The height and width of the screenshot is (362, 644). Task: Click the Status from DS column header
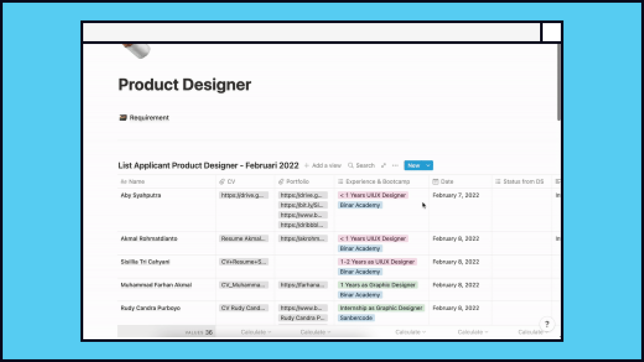tap(522, 182)
